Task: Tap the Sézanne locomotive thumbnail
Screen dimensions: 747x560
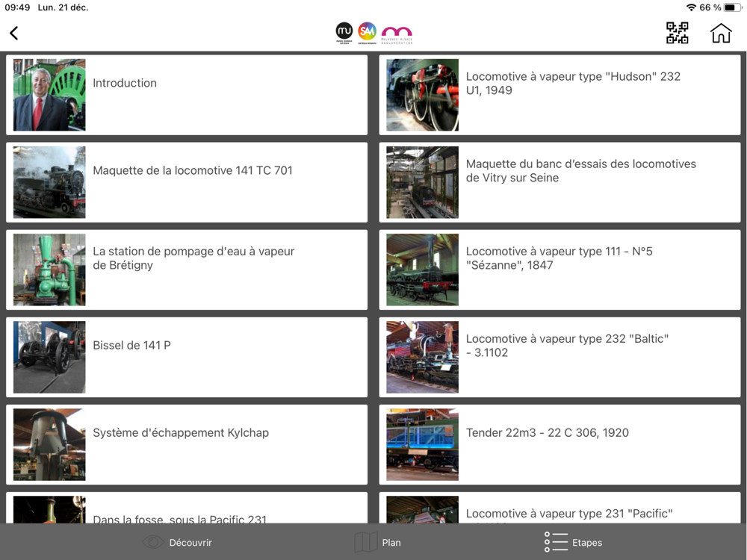Action: pos(423,270)
